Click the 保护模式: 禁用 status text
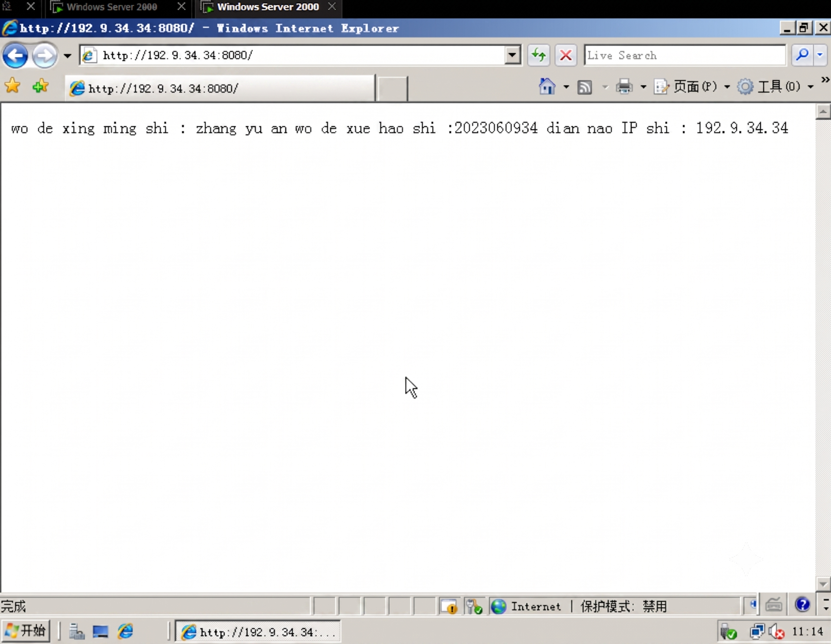 coord(624,606)
